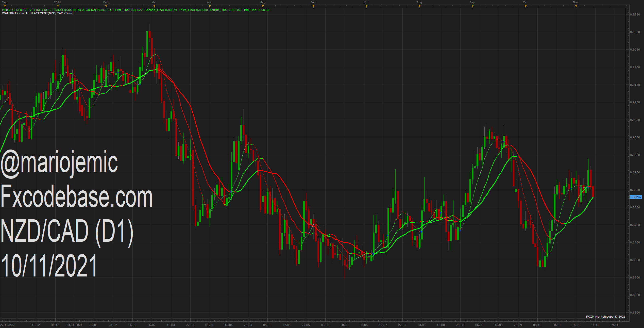Click the May month marker

pos(262,6)
